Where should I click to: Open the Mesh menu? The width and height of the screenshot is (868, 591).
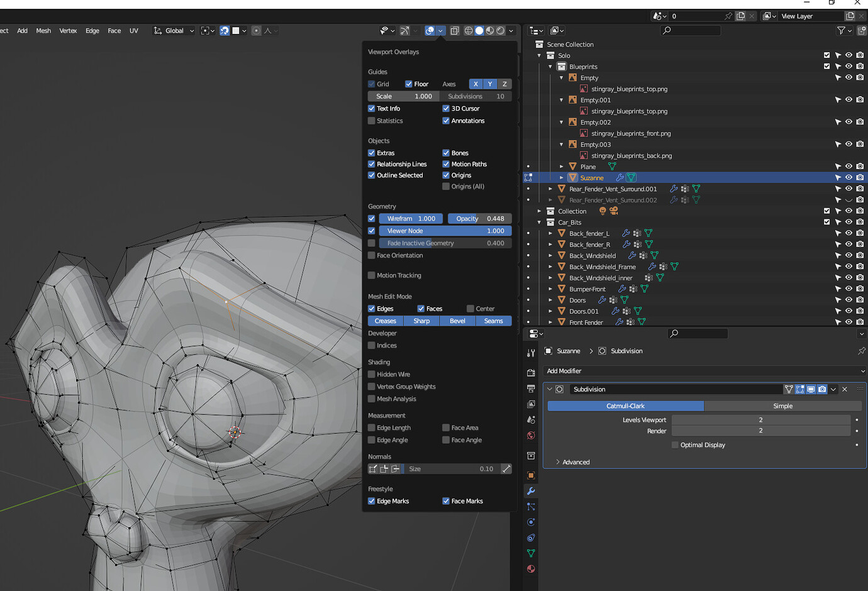coord(43,30)
